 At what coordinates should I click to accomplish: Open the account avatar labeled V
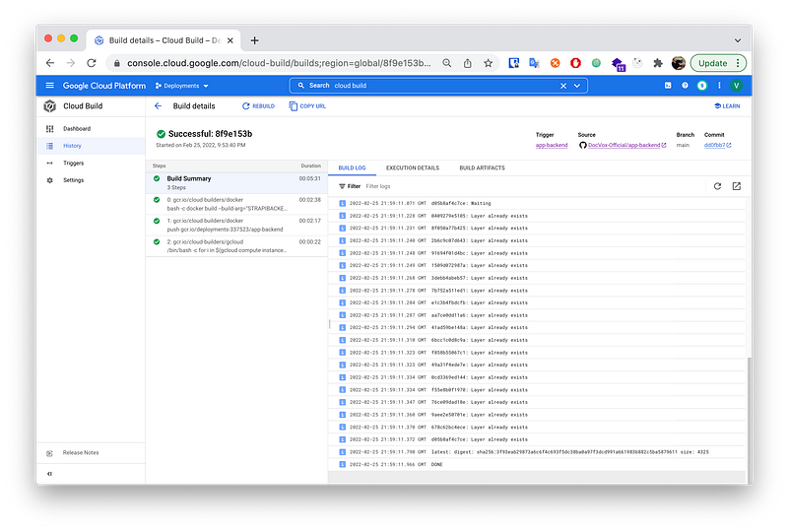(736, 86)
